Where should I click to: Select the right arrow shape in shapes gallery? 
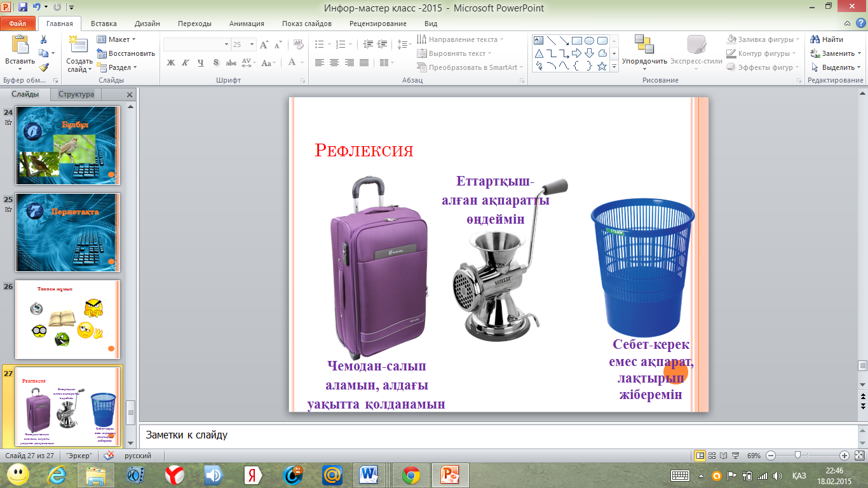[x=576, y=53]
